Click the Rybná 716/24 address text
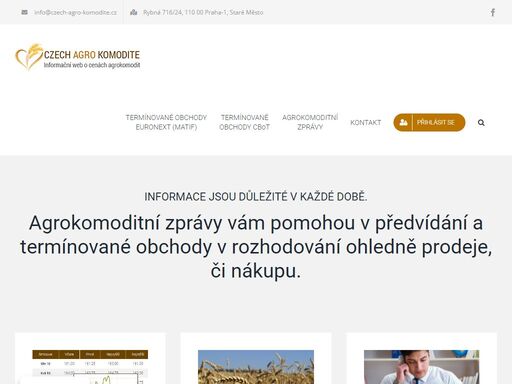 [203, 12]
